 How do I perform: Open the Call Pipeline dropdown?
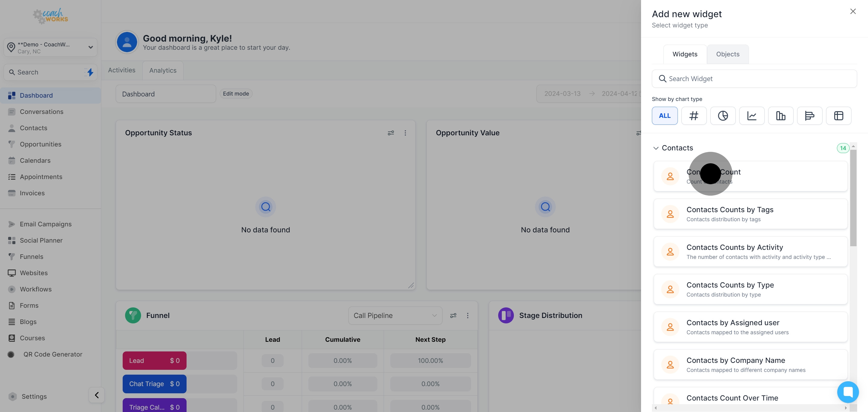pos(395,316)
